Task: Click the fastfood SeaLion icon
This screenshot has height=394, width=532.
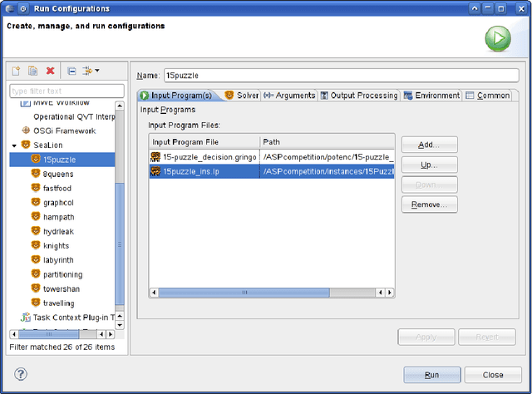Action: point(36,188)
